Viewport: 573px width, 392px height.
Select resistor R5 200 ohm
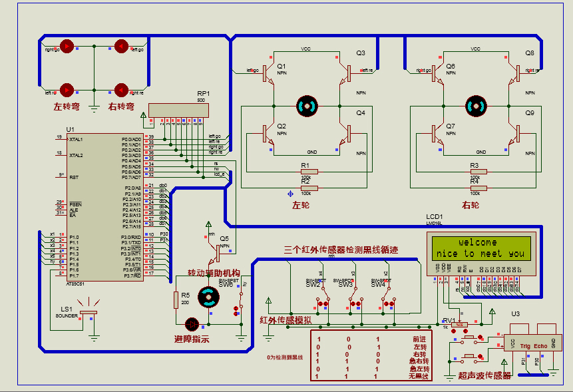176,300
